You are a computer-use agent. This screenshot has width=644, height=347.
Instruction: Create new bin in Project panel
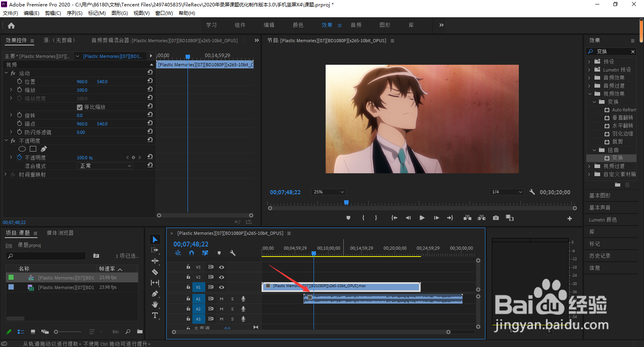(140, 332)
